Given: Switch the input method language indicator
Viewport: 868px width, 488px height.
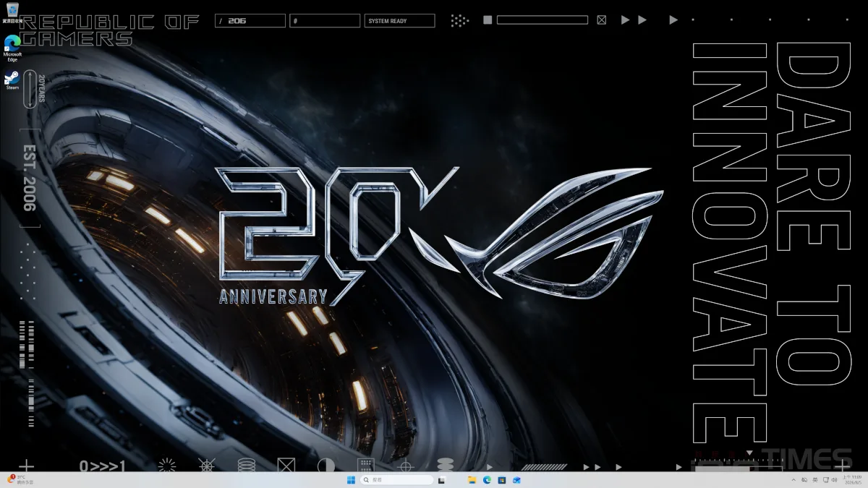Looking at the screenshot, I should click(815, 480).
